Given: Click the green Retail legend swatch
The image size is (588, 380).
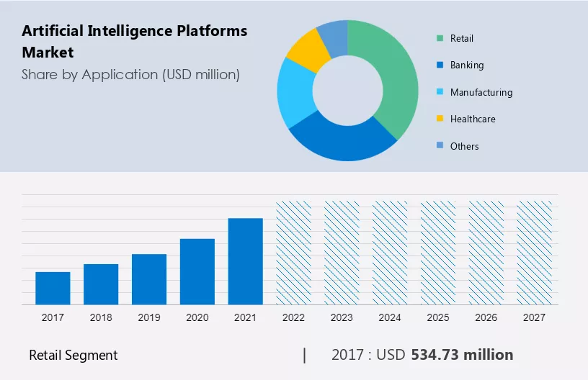Looking at the screenshot, I should point(440,38).
